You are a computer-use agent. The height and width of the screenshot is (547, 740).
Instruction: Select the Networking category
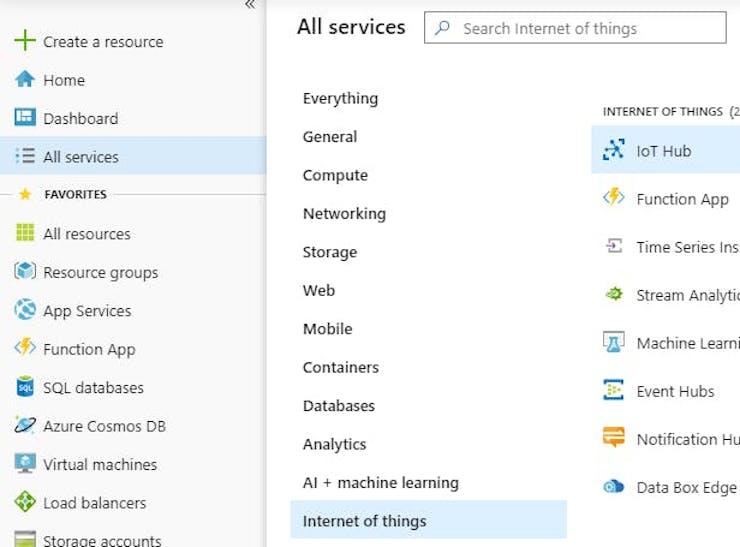click(344, 213)
